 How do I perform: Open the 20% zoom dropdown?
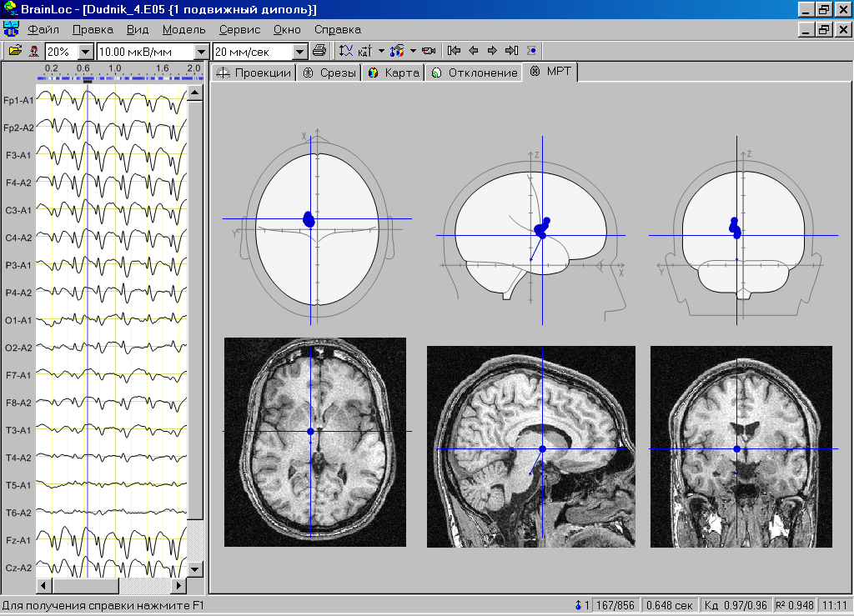(x=86, y=52)
